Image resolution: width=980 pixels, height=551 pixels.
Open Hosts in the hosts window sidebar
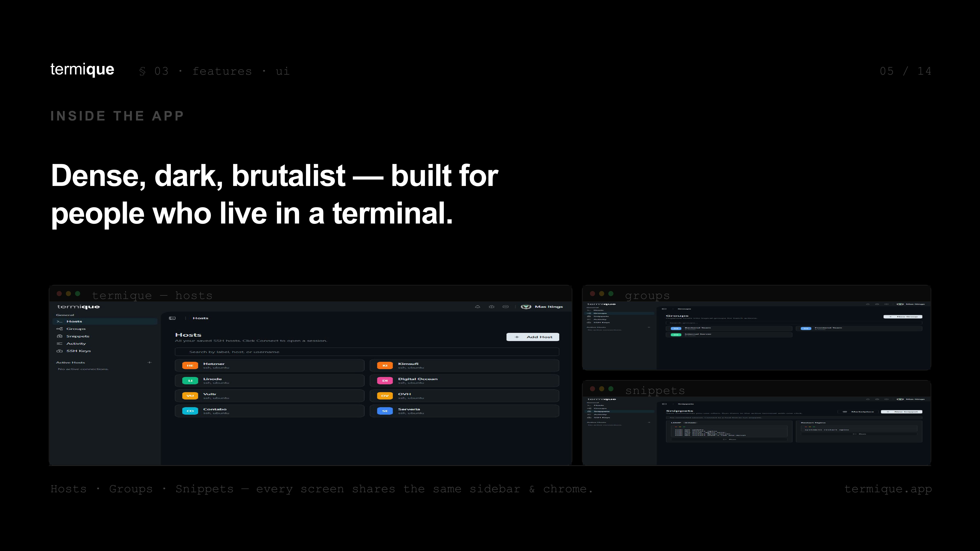[x=105, y=321]
